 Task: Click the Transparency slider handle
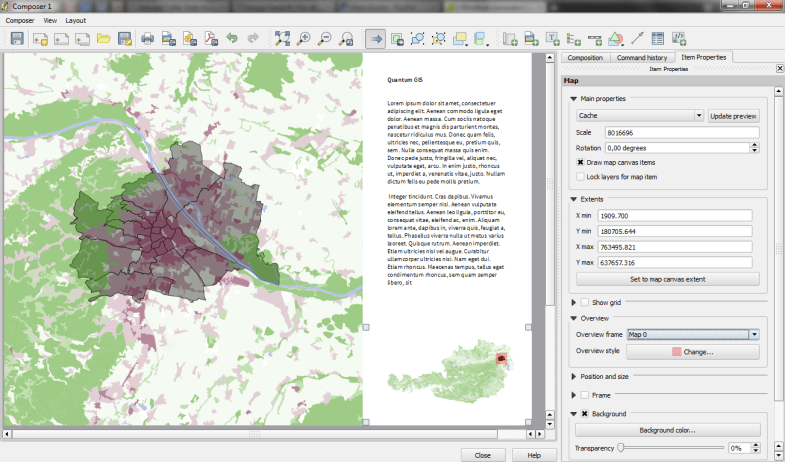(620, 447)
